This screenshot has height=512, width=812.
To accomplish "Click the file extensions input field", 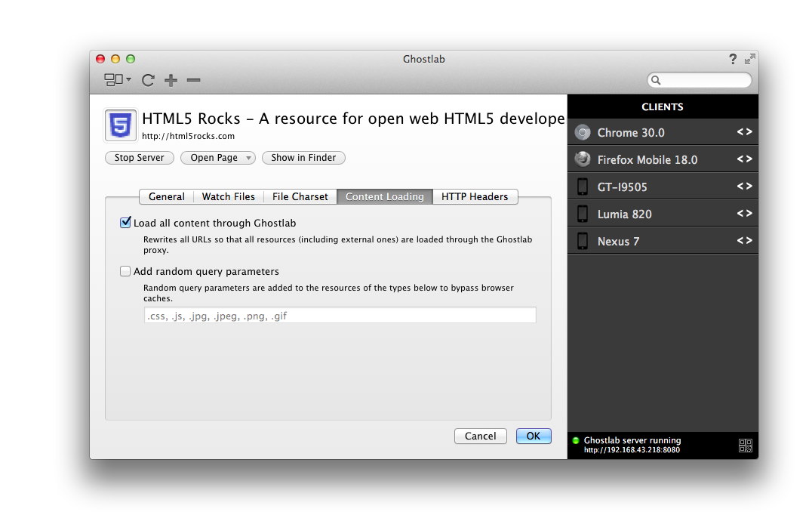I will (x=340, y=316).
